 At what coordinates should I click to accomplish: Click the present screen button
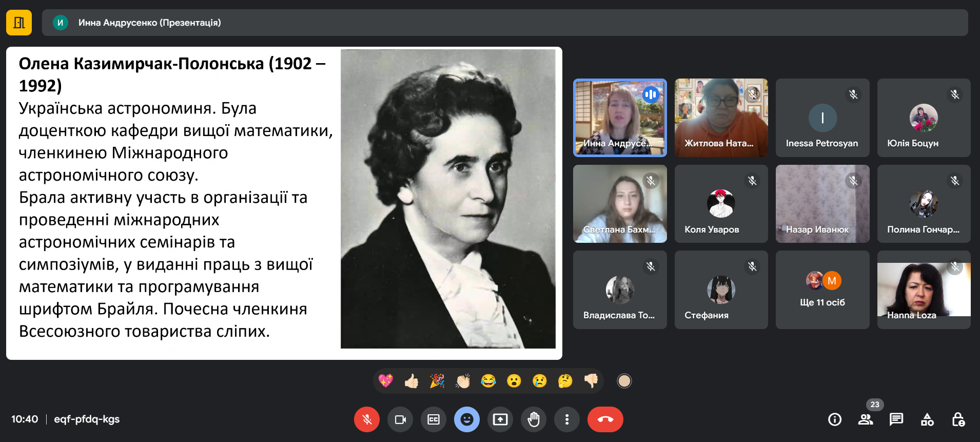(500, 419)
